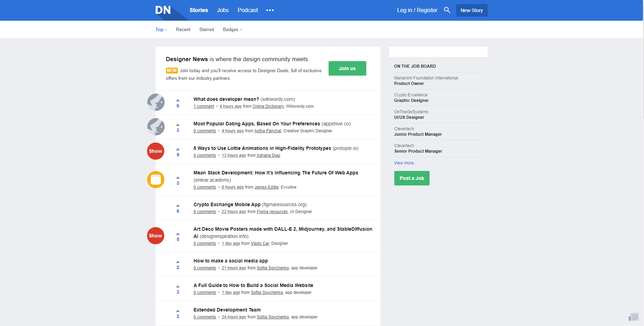Open '1 comment' link on developer story
The height and width of the screenshot is (326, 644).
(x=204, y=106)
